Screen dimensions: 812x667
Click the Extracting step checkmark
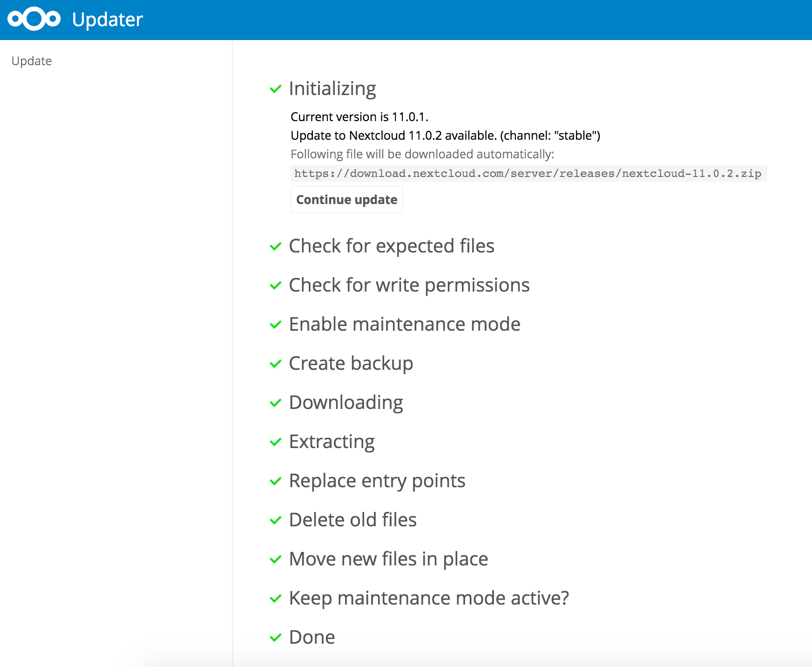click(276, 442)
